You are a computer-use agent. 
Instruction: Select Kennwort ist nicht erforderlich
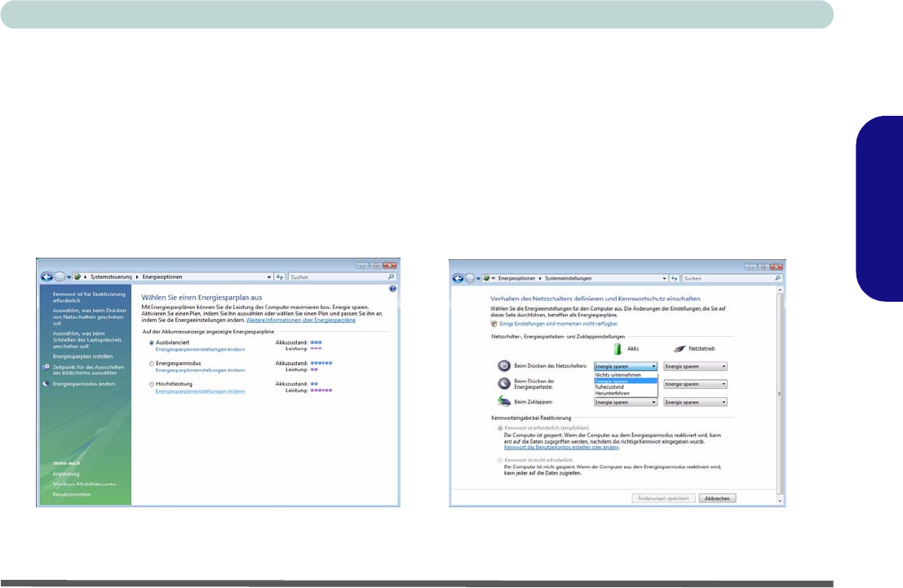tap(500, 461)
